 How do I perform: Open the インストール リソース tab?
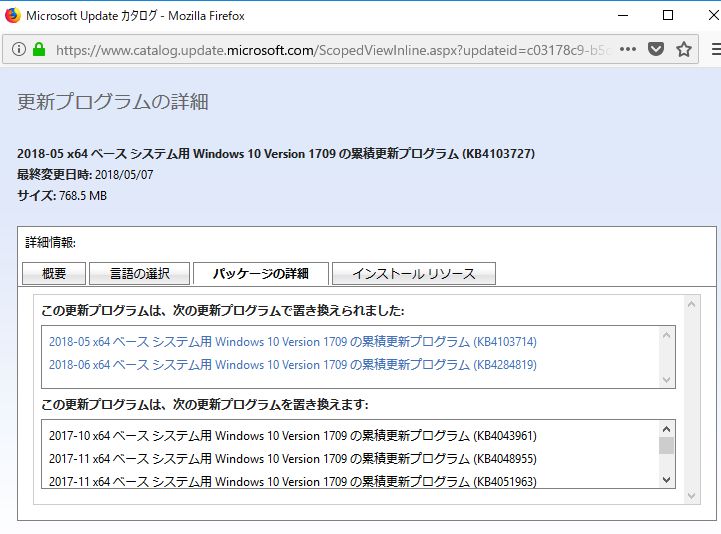414,274
